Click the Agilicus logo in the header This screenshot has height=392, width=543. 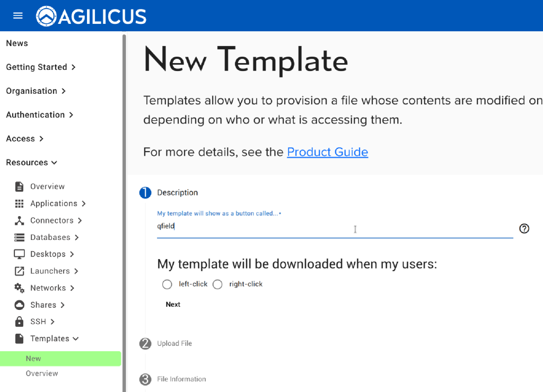coord(92,16)
